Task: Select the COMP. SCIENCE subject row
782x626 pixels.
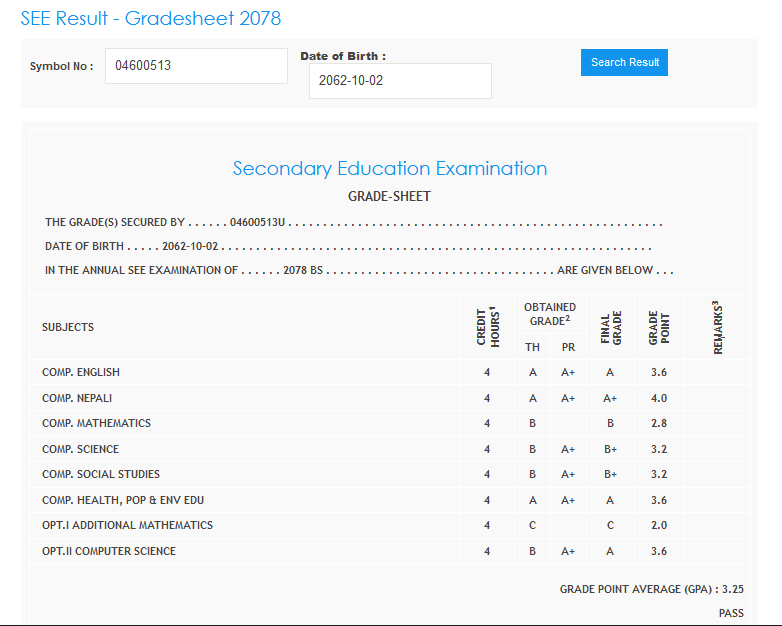Action: (80, 449)
